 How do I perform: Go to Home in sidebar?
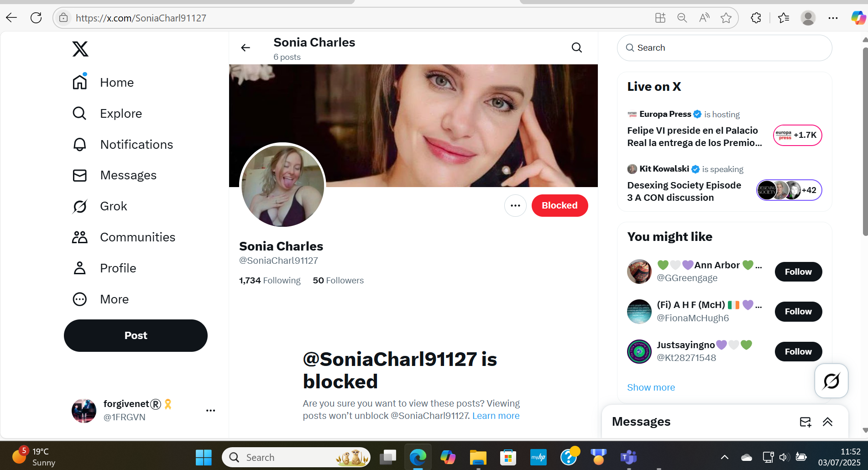pyautogui.click(x=103, y=83)
